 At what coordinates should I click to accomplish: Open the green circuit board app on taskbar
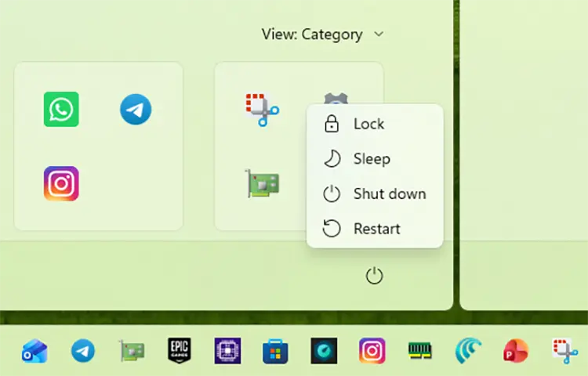(x=131, y=351)
